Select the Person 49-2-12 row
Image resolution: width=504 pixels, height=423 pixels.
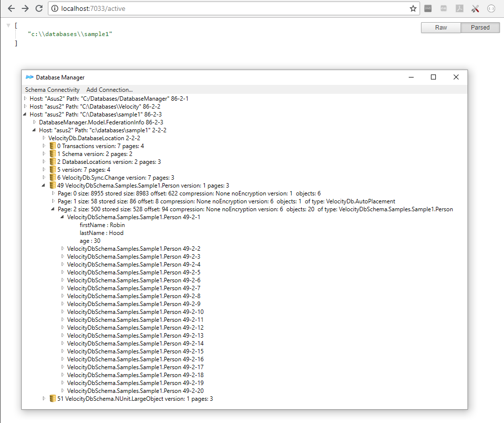coord(135,328)
